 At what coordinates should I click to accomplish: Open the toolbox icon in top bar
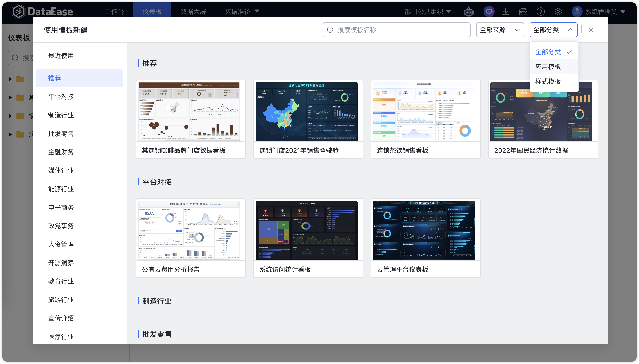click(x=523, y=12)
